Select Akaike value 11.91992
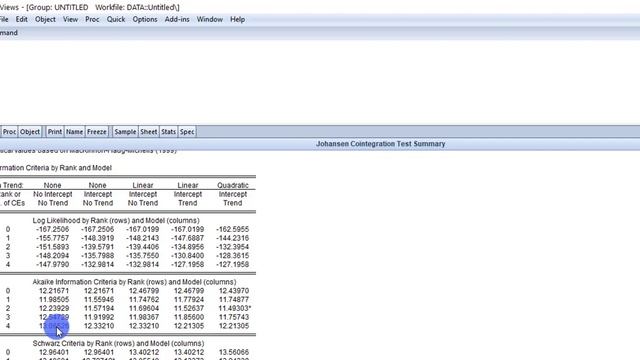Screen dimensions: 640x360 point(99,317)
